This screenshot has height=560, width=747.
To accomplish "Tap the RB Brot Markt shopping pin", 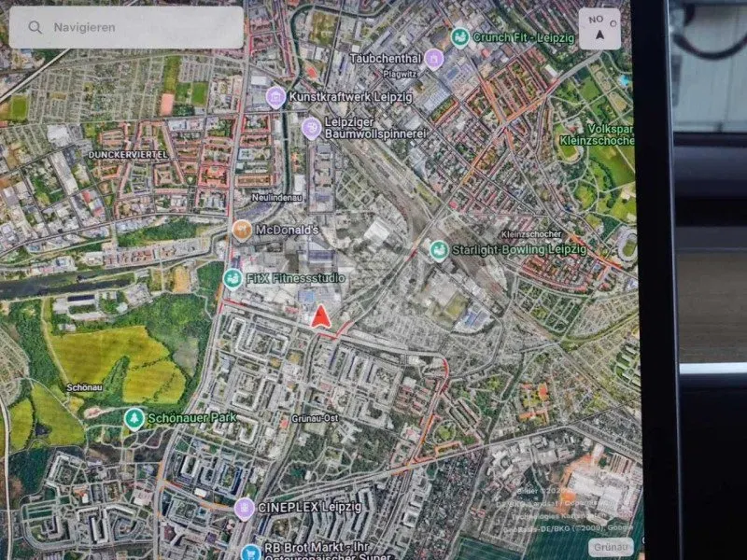I will 251,552.
